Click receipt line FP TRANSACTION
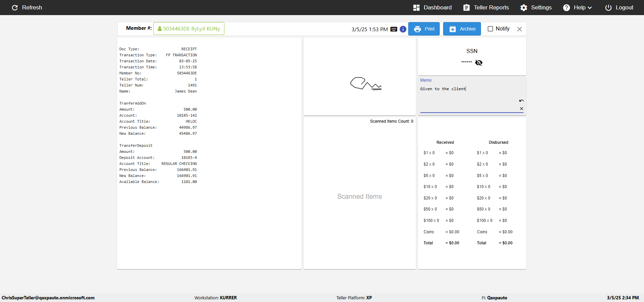 (181, 55)
